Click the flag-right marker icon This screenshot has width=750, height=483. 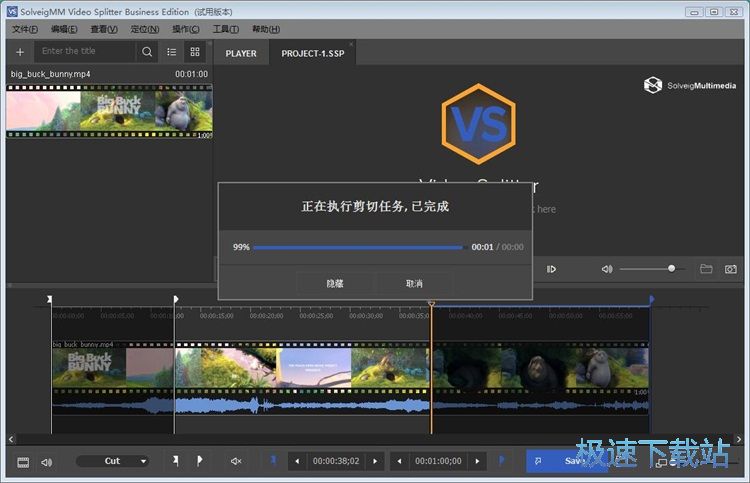[199, 461]
